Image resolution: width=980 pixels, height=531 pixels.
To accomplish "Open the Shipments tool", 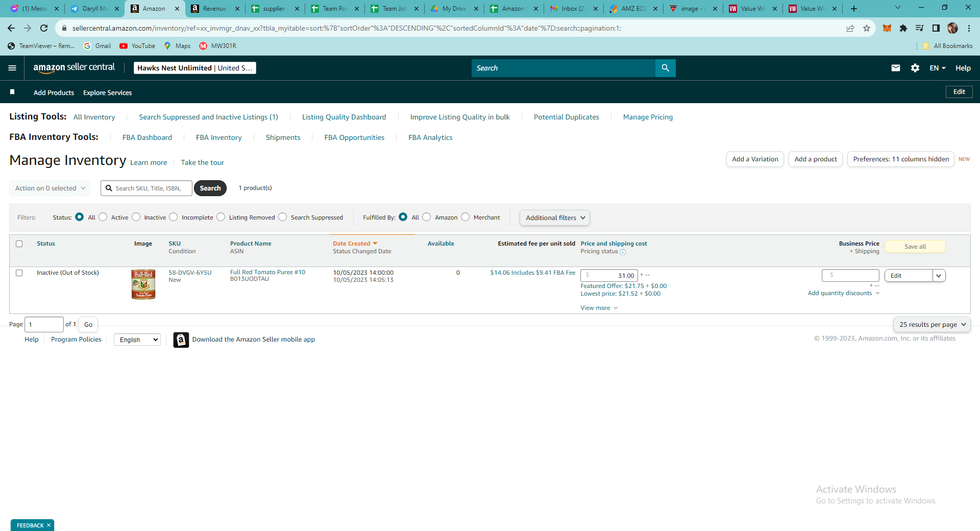I will (283, 137).
